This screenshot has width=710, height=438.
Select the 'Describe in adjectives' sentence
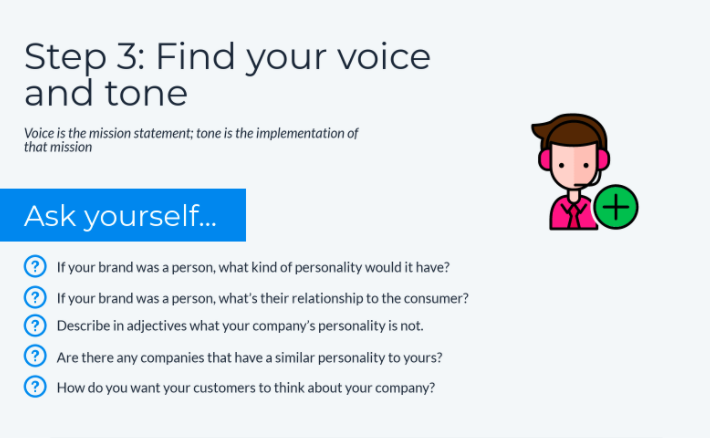[240, 326]
